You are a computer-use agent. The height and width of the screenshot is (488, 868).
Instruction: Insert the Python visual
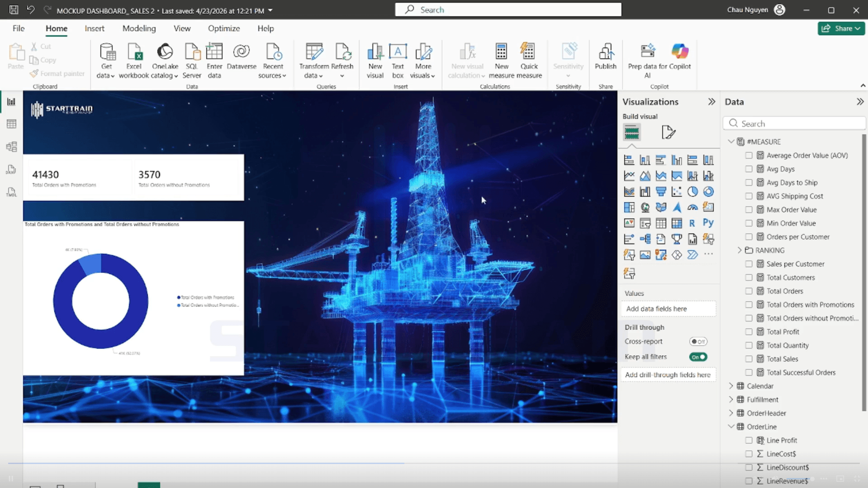(x=708, y=223)
